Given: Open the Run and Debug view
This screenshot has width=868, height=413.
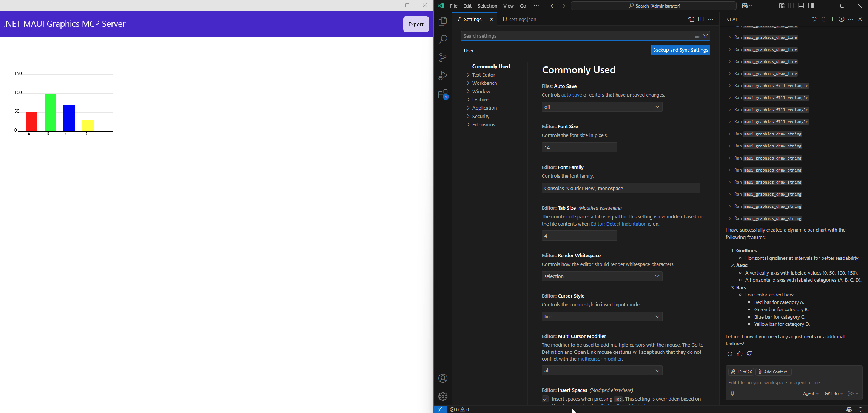Looking at the screenshot, I should coord(443,76).
